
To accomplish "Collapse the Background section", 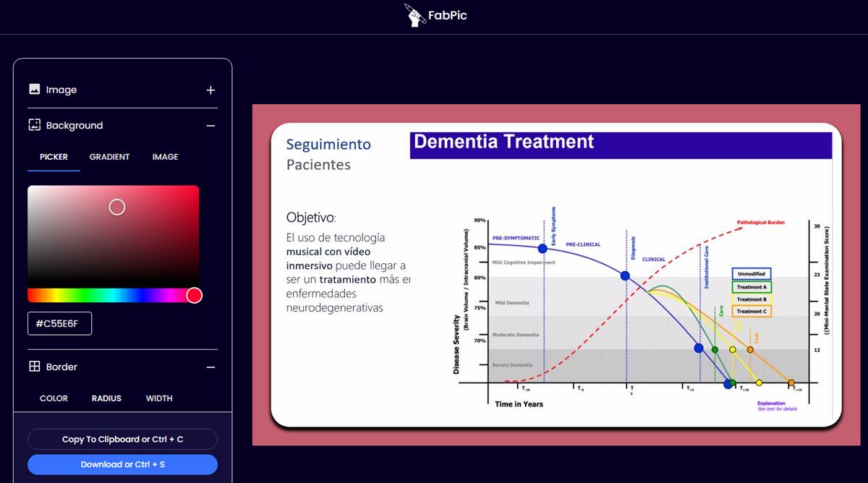I will pos(210,126).
